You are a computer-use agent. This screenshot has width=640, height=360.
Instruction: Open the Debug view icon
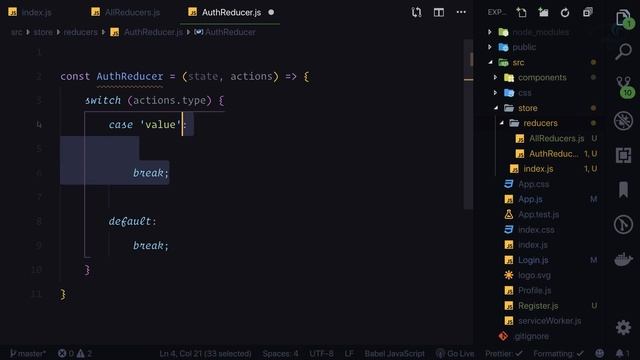(x=623, y=121)
